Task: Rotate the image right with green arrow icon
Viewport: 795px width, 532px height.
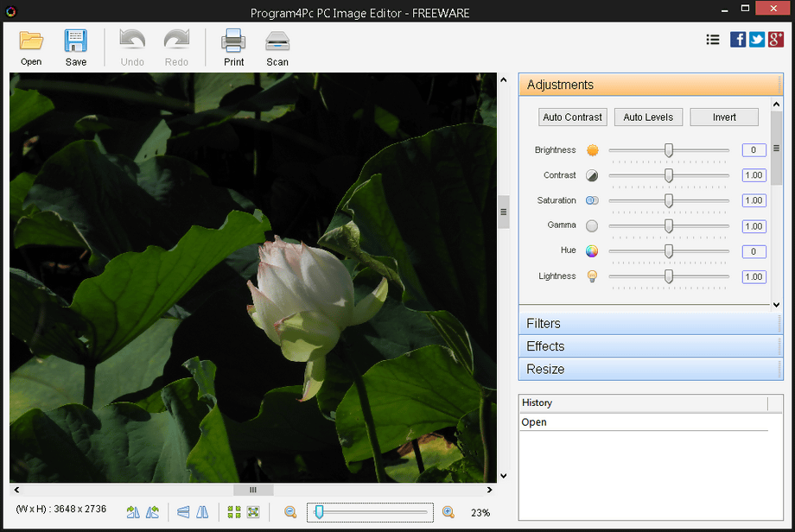Action: click(x=133, y=512)
